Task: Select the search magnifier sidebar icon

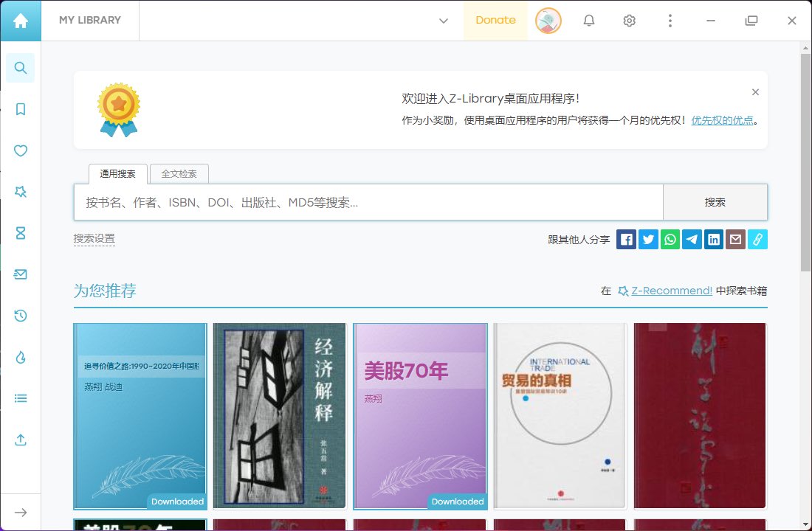Action: pyautogui.click(x=21, y=68)
